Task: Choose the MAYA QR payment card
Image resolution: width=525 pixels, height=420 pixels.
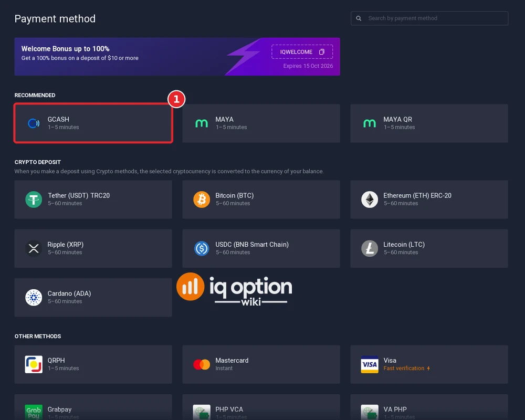Action: pyautogui.click(x=429, y=123)
